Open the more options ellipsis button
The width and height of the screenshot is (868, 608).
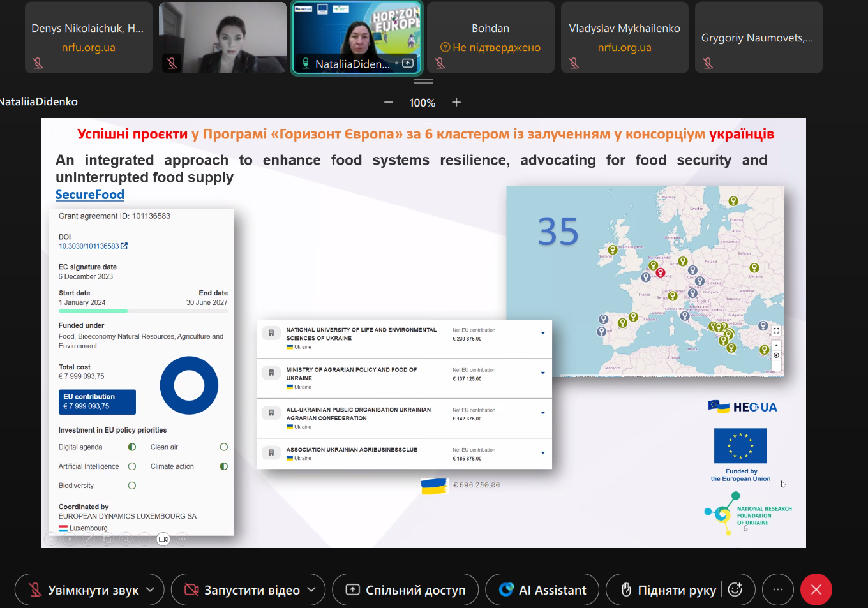click(x=777, y=589)
